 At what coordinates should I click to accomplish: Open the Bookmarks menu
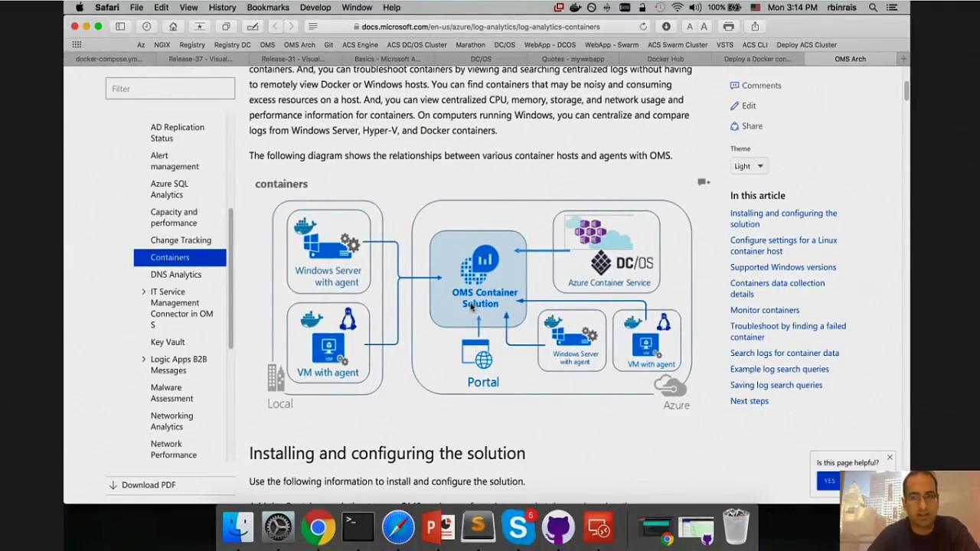point(268,8)
